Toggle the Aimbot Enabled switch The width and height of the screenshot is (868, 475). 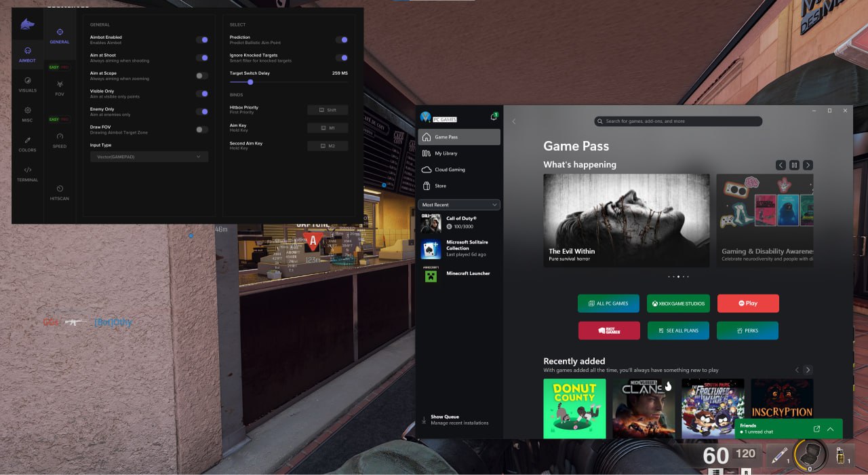point(202,40)
